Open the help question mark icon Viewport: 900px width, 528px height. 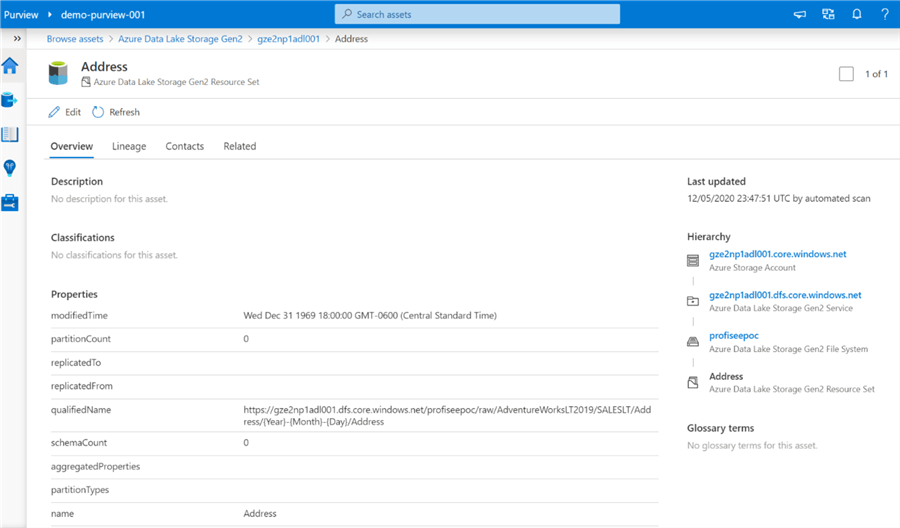pos(884,15)
